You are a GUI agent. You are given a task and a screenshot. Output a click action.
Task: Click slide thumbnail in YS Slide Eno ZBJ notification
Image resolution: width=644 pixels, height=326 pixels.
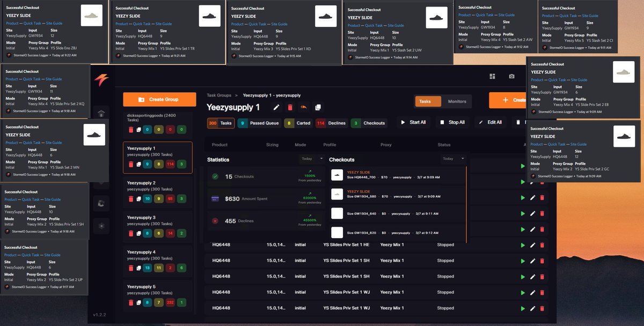[x=91, y=16]
